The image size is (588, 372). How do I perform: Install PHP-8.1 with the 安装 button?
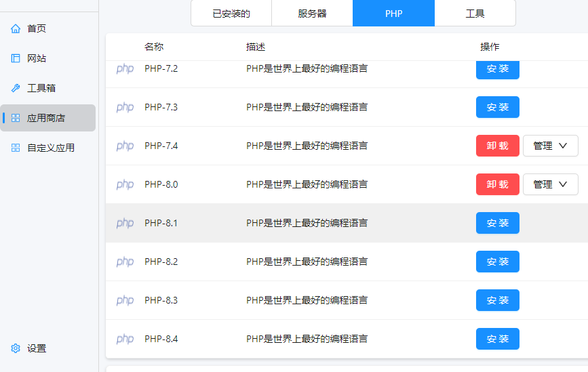click(497, 223)
